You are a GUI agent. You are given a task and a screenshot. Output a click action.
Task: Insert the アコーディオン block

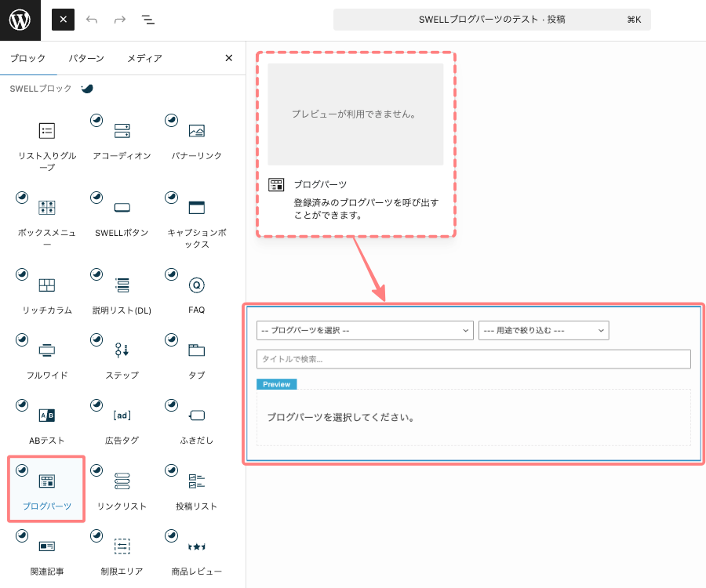tap(122, 138)
